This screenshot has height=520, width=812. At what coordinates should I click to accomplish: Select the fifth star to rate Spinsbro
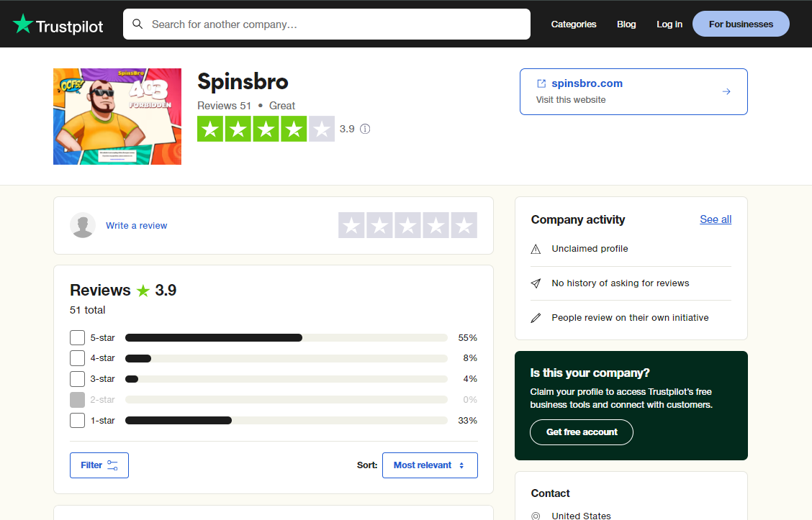pyautogui.click(x=464, y=224)
